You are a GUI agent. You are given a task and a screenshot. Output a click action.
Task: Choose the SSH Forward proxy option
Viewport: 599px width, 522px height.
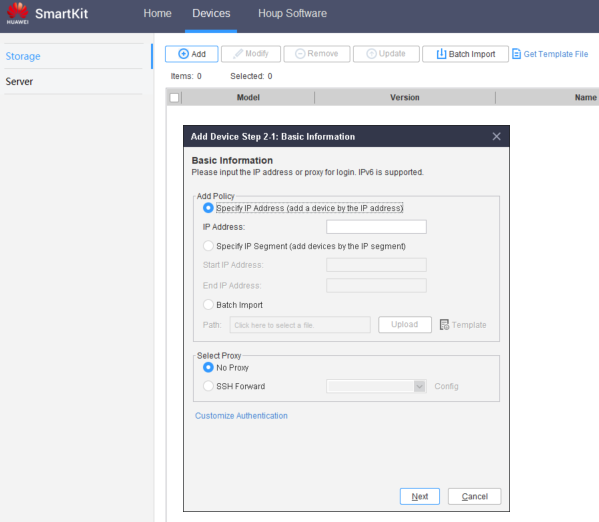[208, 386]
